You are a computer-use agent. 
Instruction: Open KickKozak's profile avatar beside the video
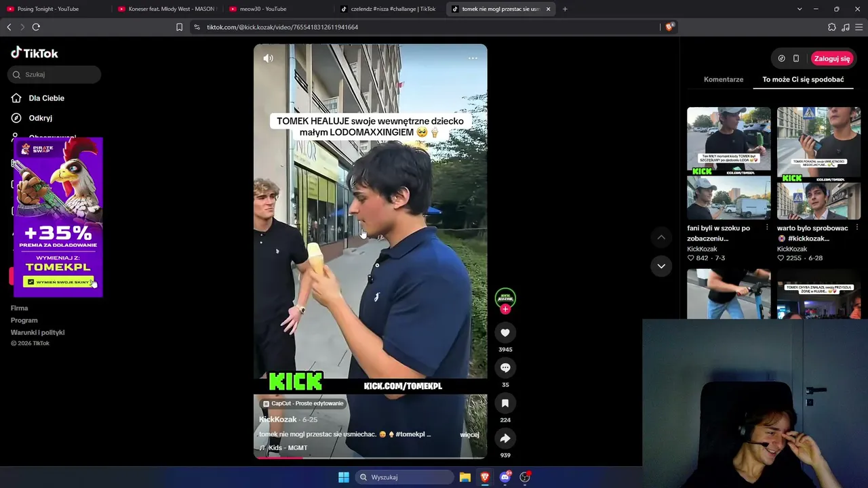click(505, 297)
